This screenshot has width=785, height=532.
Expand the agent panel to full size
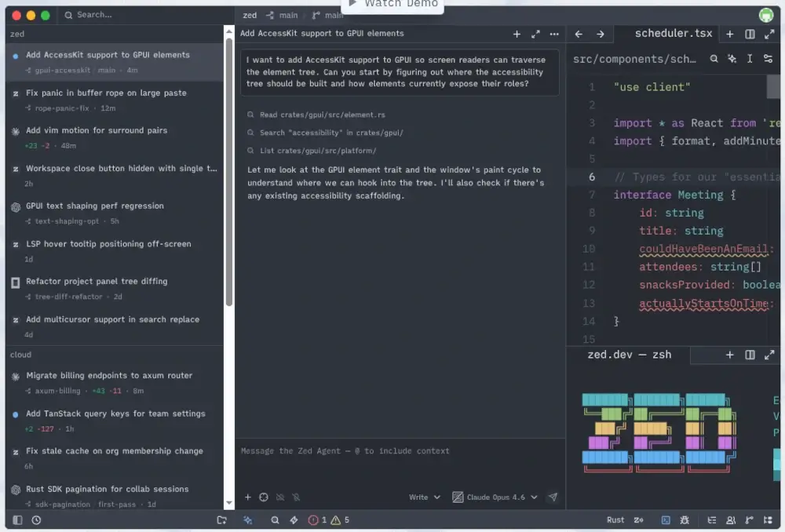point(535,34)
